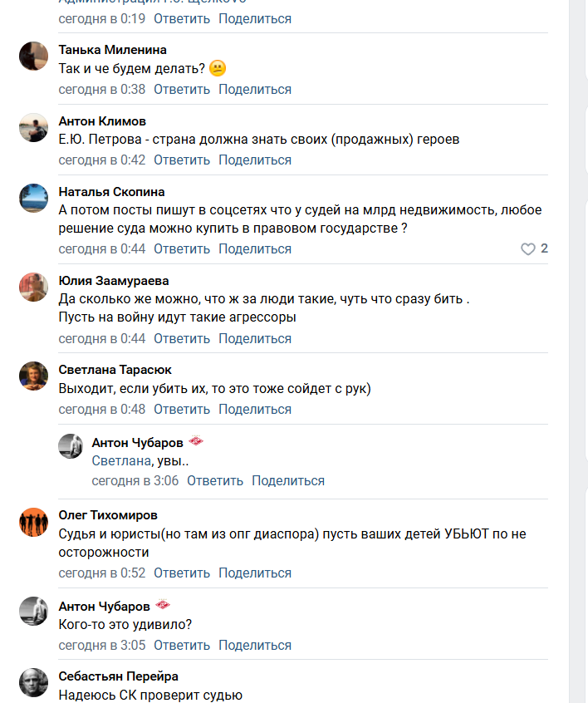
Task: Share the Антон Чубаров reply posted at 3:06
Action: tap(288, 481)
